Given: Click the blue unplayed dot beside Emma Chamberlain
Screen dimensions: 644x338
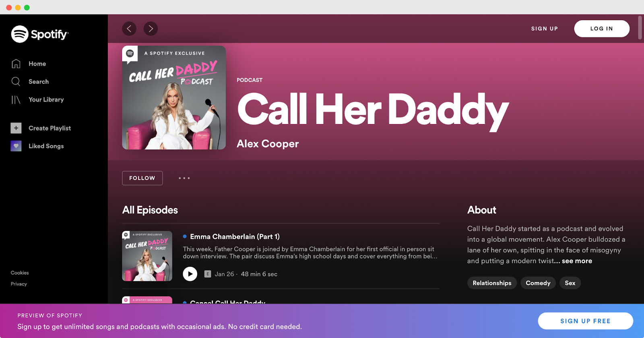Looking at the screenshot, I should (185, 236).
